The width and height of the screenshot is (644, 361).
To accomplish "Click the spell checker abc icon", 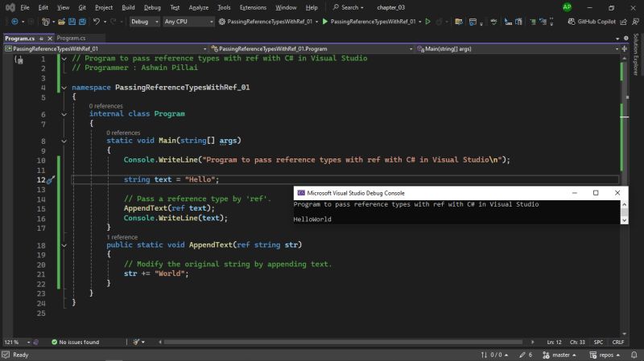I will click(x=493, y=22).
